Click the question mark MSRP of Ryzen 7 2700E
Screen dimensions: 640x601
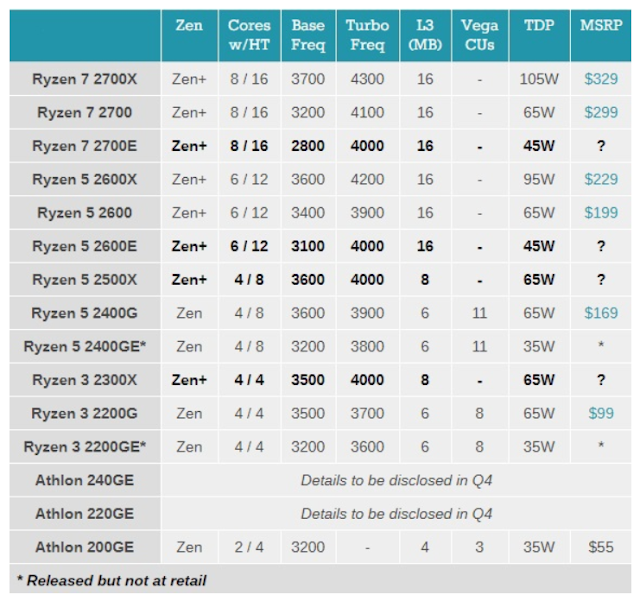[601, 146]
